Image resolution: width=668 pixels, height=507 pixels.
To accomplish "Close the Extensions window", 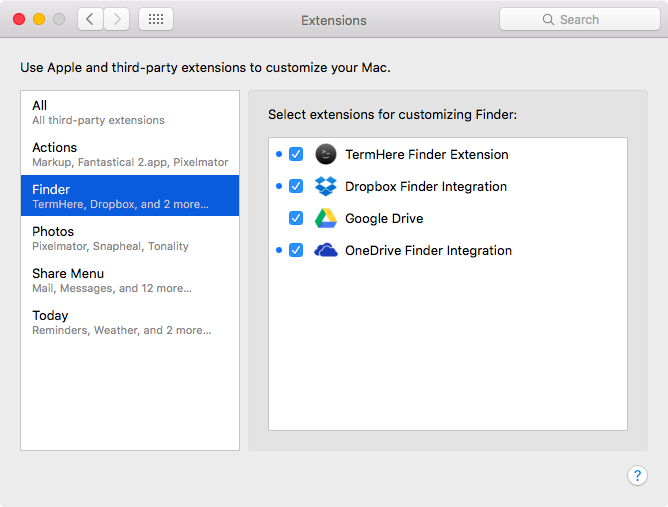I will (19, 19).
